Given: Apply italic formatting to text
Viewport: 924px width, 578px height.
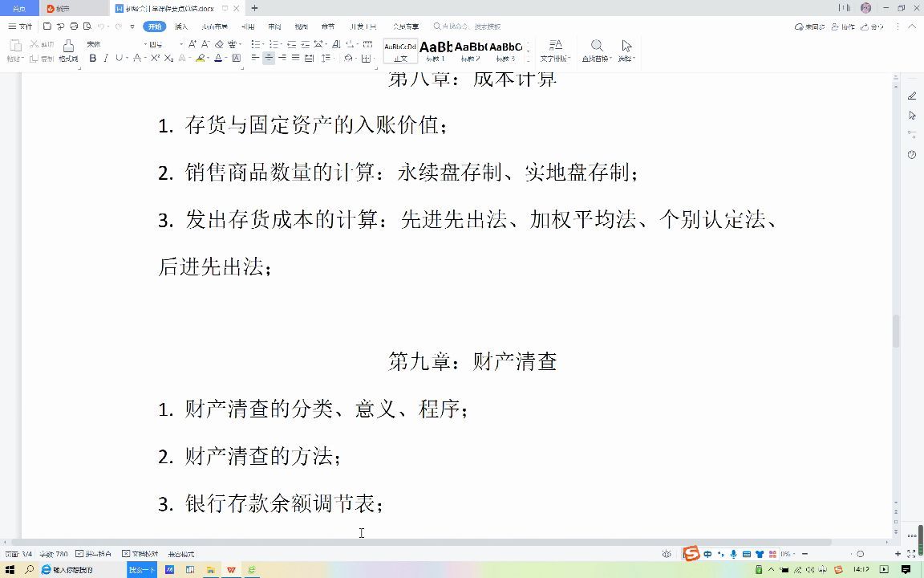Looking at the screenshot, I should 105,59.
